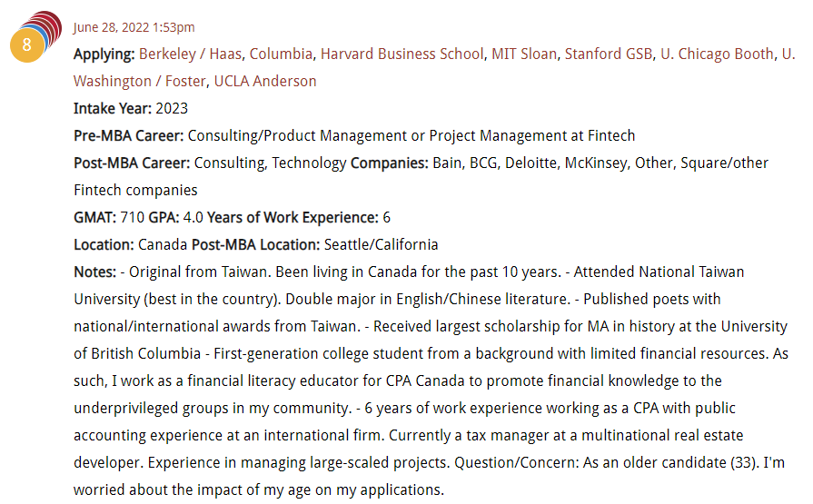813x504 pixels.
Task: Open the Stanford GSB link
Action: click(x=609, y=54)
